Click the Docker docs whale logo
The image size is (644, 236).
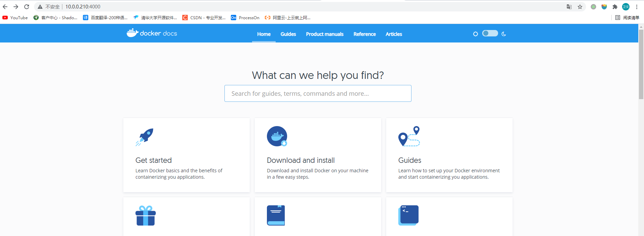pos(152,33)
